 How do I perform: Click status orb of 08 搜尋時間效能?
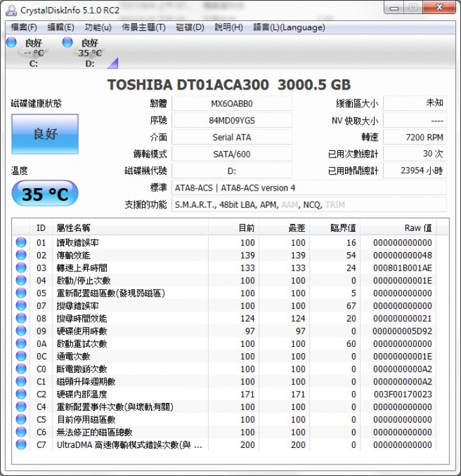click(21, 318)
